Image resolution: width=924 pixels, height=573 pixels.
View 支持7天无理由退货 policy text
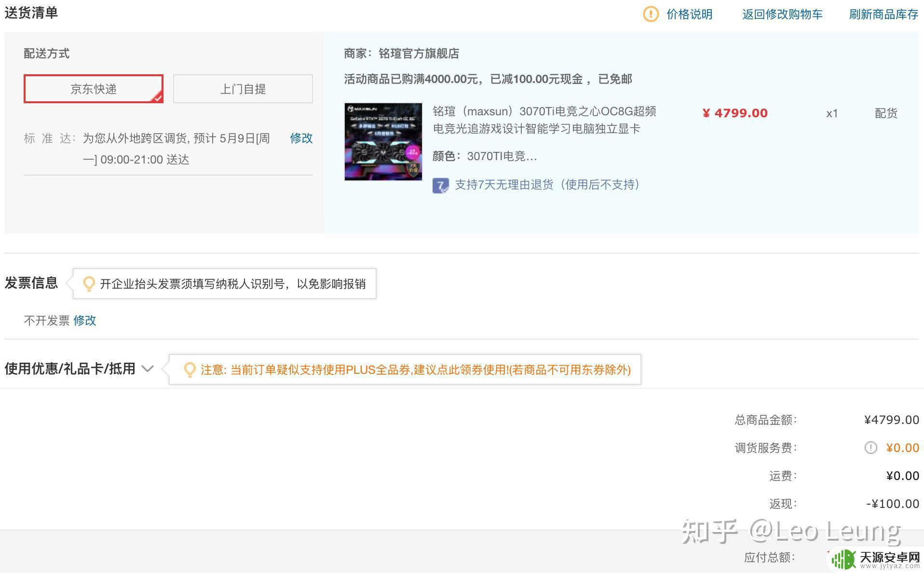click(x=547, y=185)
